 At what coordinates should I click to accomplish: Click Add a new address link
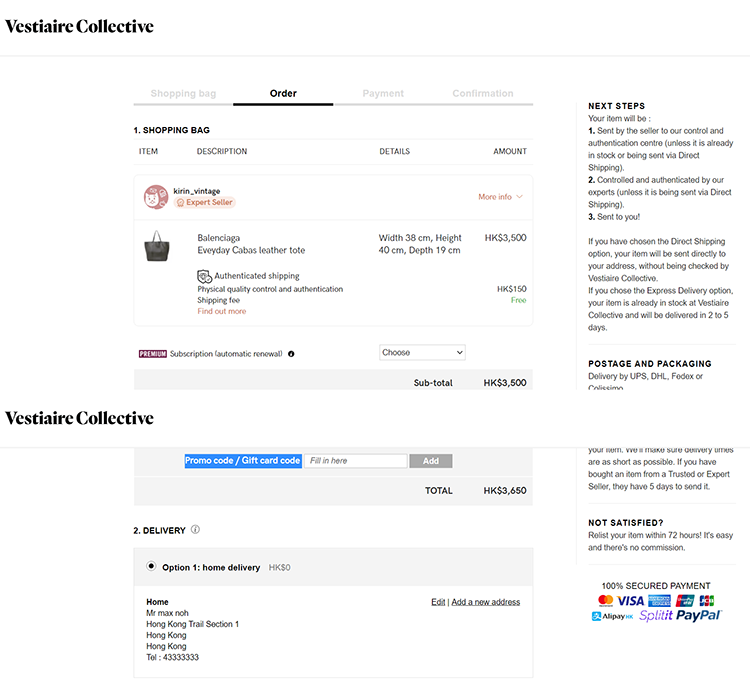point(485,602)
